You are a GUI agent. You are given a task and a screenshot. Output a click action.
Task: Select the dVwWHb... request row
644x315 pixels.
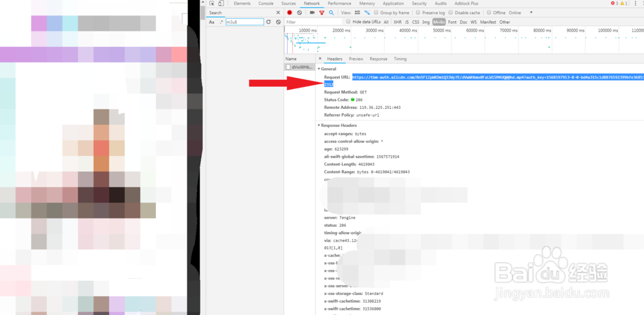point(299,67)
